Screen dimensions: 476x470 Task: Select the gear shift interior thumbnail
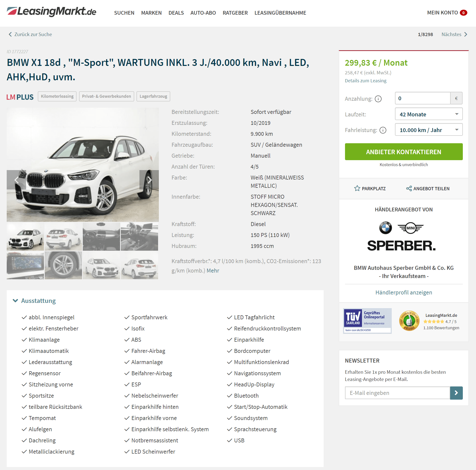pyautogui.click(x=139, y=236)
